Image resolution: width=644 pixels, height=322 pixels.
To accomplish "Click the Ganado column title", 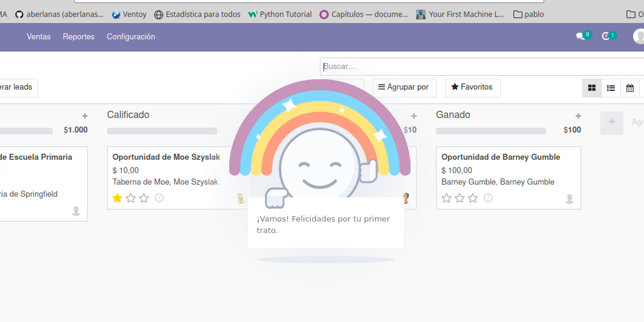I will click(452, 115).
